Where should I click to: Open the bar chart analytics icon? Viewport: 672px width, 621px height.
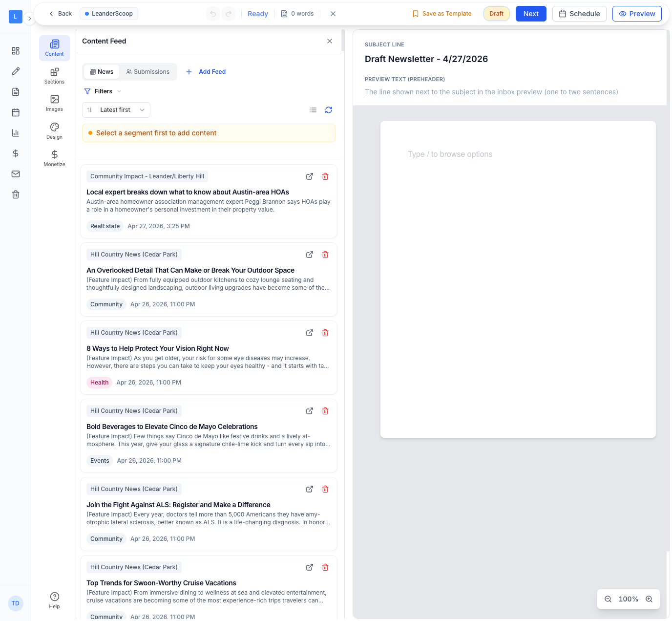tap(16, 133)
